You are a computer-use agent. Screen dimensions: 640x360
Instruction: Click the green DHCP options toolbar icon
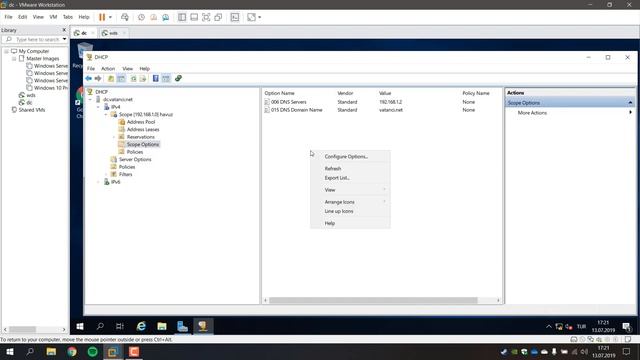[x=178, y=78]
